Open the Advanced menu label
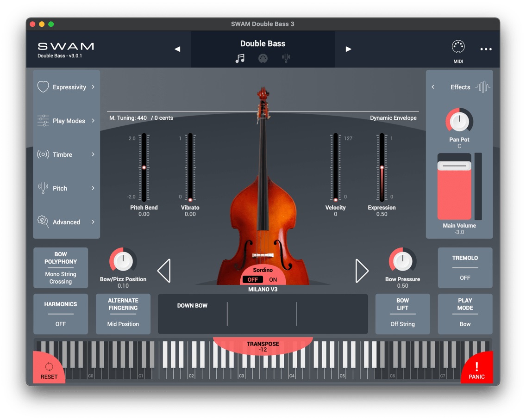 [x=66, y=222]
